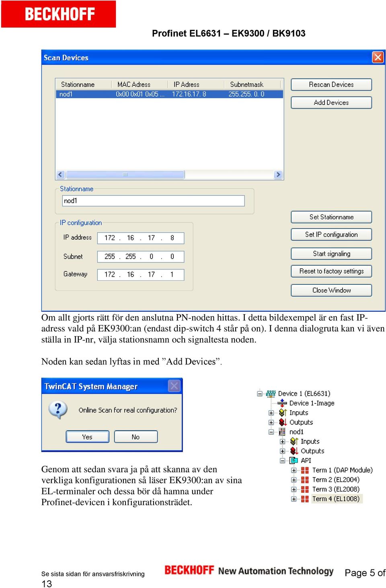The image size is (386, 588).
Task: Click Term 3 (EL2008) icon
Action: point(305,489)
